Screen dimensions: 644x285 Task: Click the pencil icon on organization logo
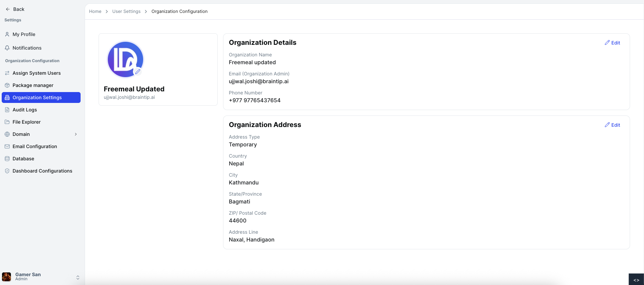[x=138, y=72]
